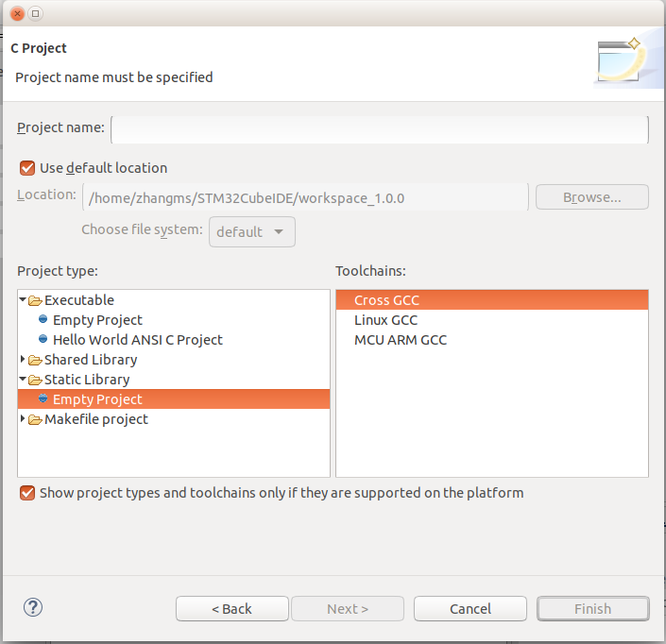Click the Makefile project folder icon
Screen dimensions: 666x644
[x=36, y=419]
